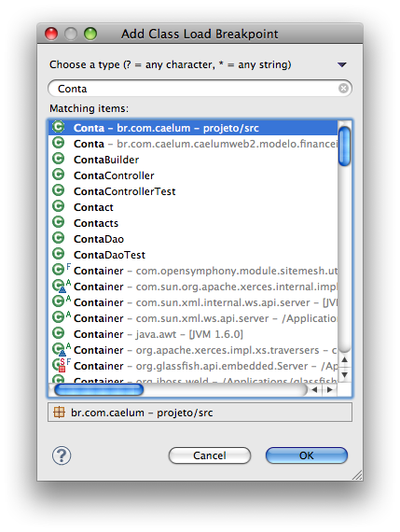This screenshot has width=400, height=532.
Task: Click inside the type search field
Action: 197,89
